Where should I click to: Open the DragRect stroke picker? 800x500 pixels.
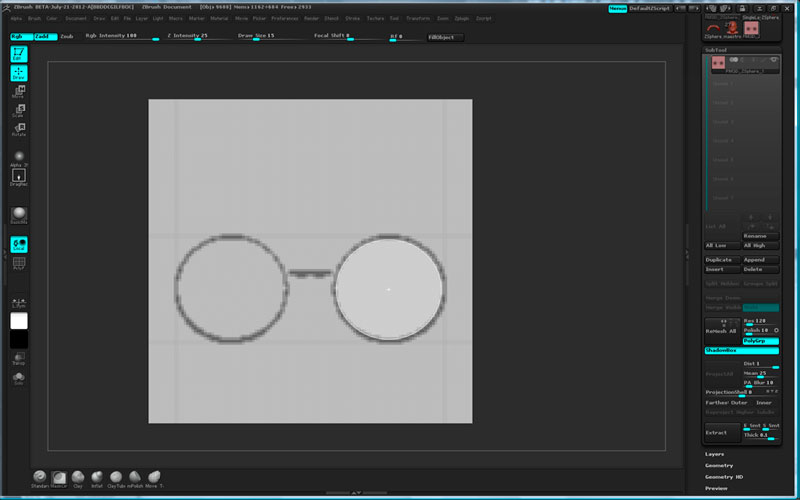tap(19, 177)
